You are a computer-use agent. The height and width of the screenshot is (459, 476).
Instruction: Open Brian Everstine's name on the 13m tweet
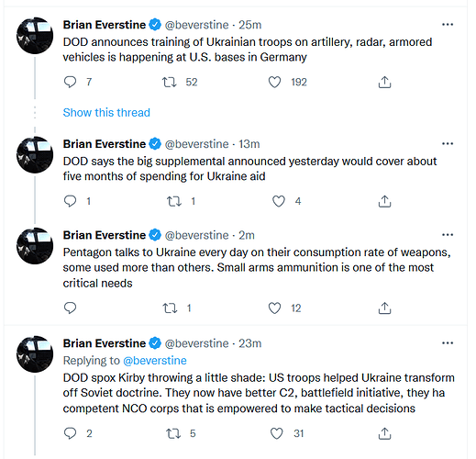click(x=105, y=144)
